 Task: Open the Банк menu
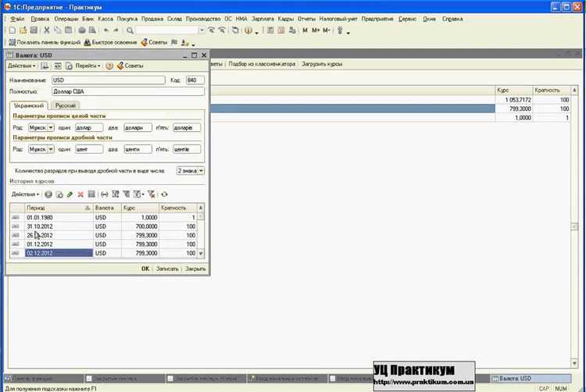coord(88,19)
